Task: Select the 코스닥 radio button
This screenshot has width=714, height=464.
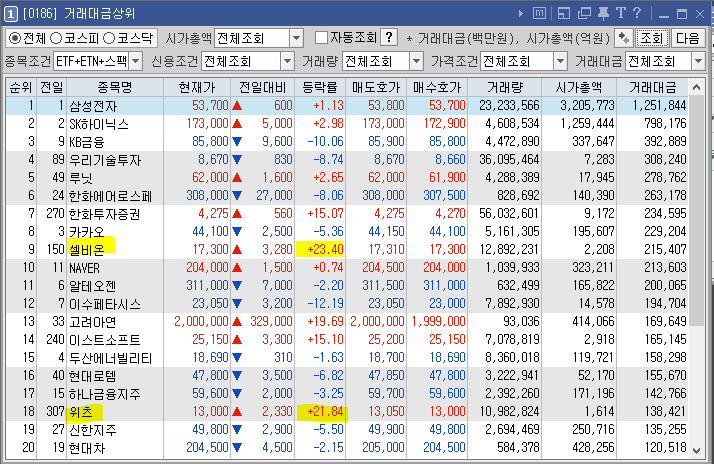Action: click(109, 38)
